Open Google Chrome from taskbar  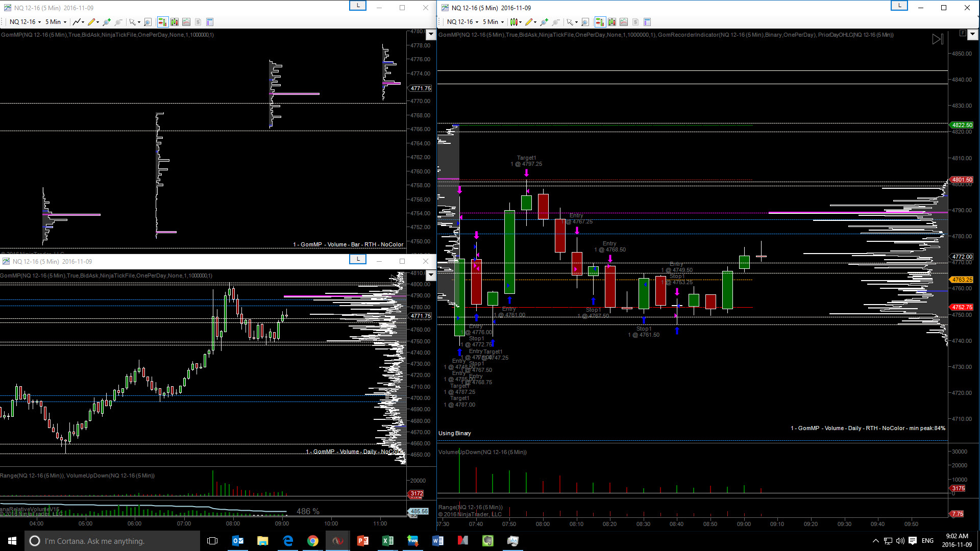point(313,541)
